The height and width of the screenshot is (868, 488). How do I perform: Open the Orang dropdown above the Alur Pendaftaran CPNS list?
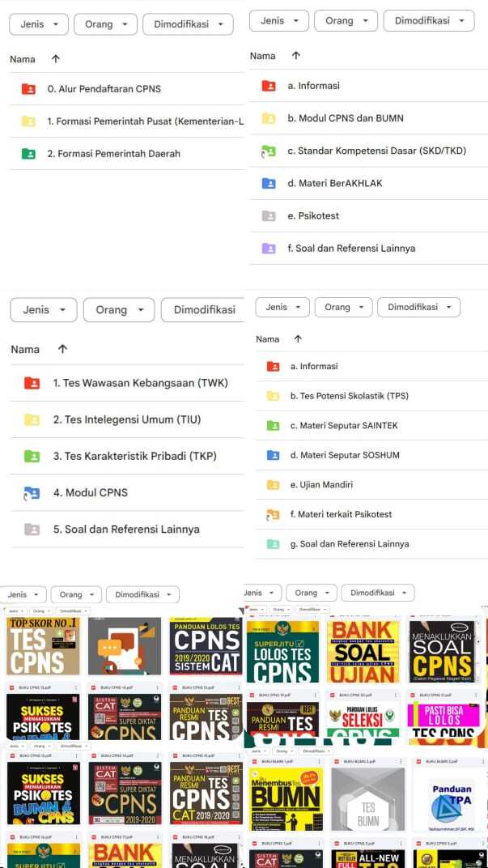click(x=105, y=24)
